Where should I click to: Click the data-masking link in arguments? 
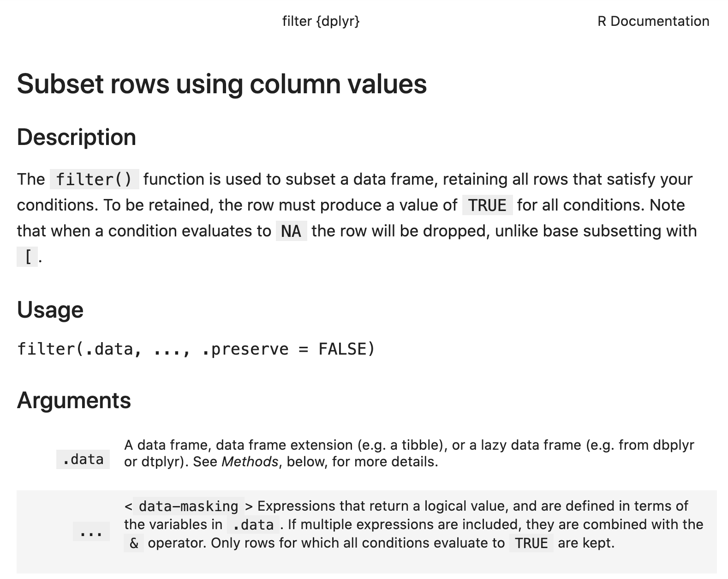[x=188, y=507]
